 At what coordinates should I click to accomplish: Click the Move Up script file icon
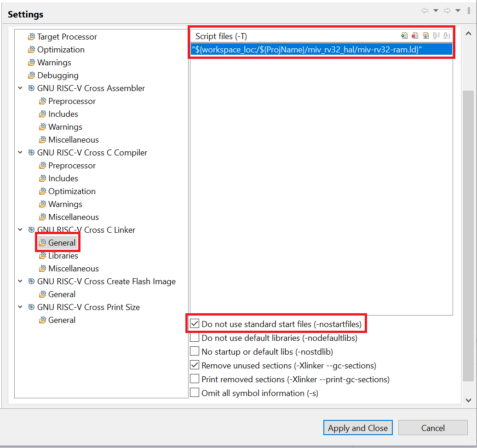pyautogui.click(x=436, y=36)
